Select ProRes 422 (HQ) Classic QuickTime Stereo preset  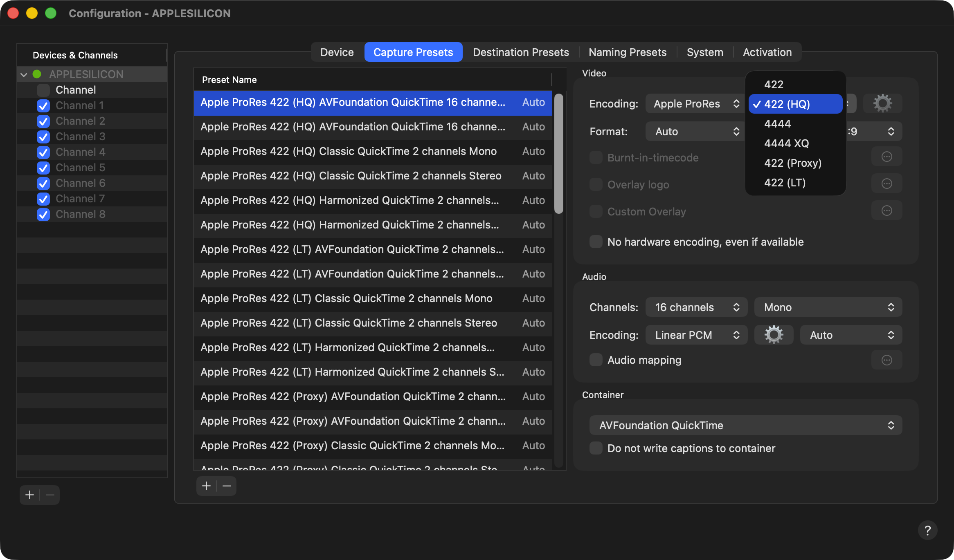(373, 176)
